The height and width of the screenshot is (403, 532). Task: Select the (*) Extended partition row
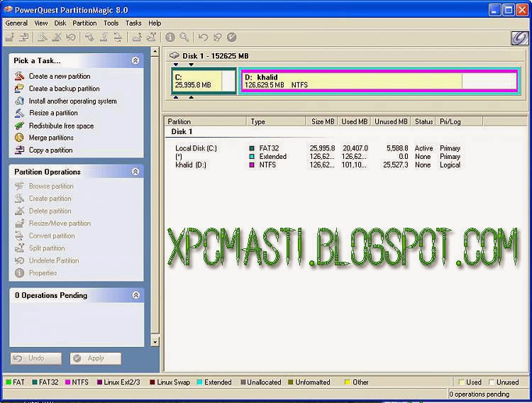tap(318, 157)
